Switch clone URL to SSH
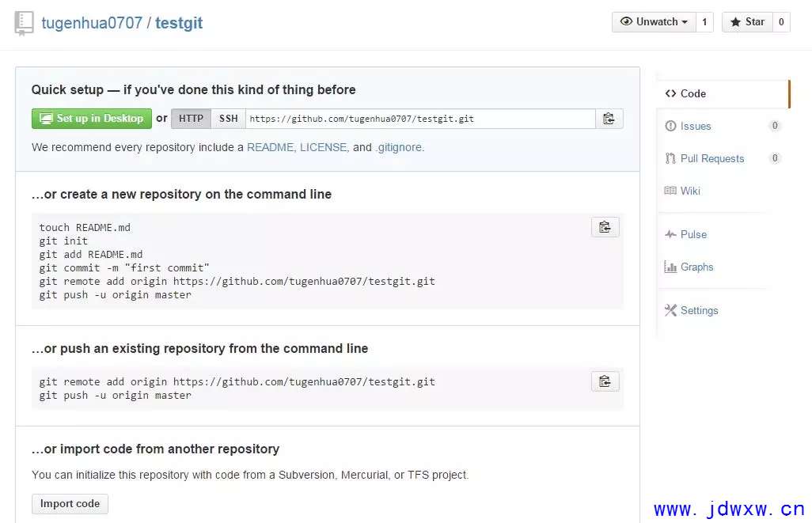 [229, 119]
